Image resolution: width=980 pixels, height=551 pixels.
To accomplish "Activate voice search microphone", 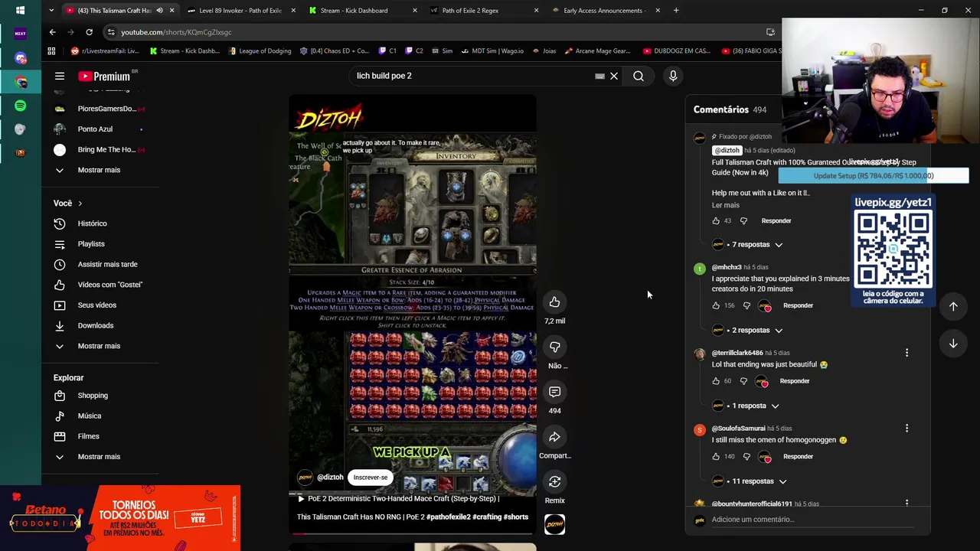I will point(673,76).
